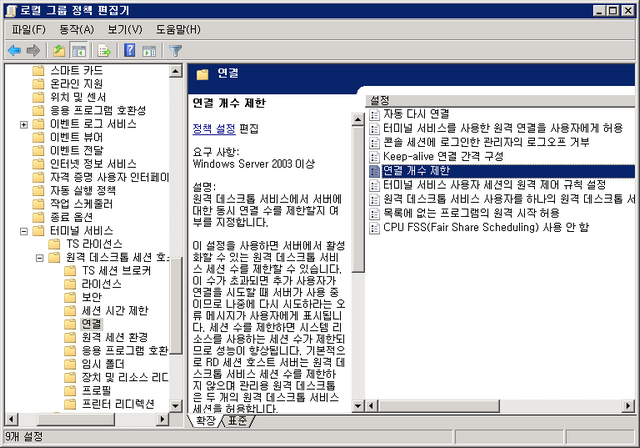This screenshot has height=448, width=640.
Task: Select 이벤트 전달 tree item
Action: click(x=77, y=151)
